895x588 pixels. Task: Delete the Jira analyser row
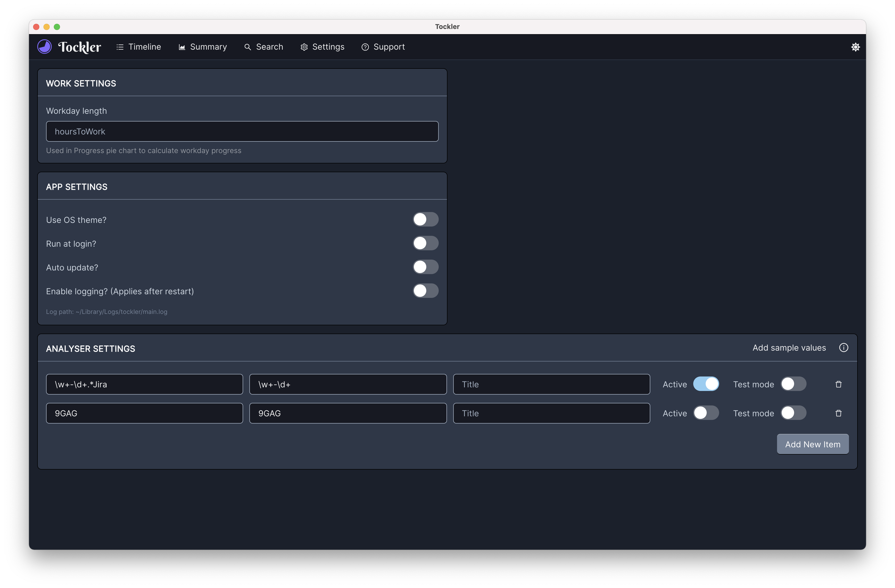(838, 384)
